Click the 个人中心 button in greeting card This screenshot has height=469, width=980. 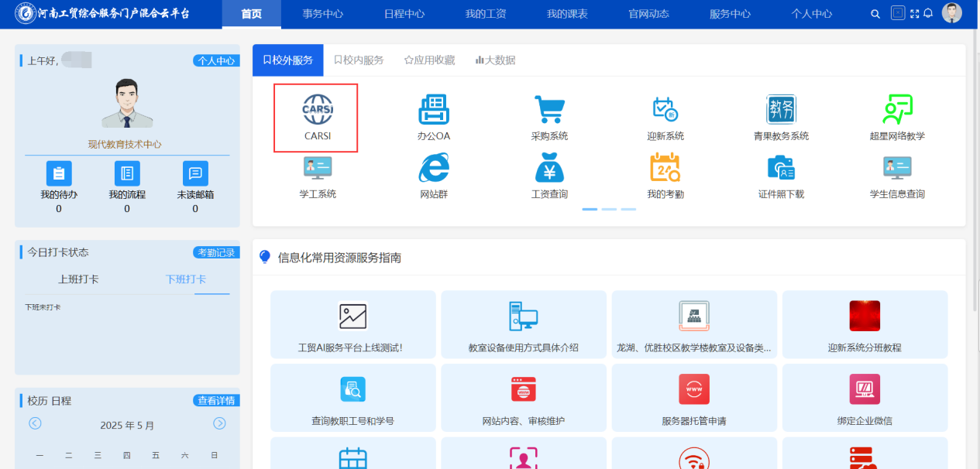click(x=216, y=60)
